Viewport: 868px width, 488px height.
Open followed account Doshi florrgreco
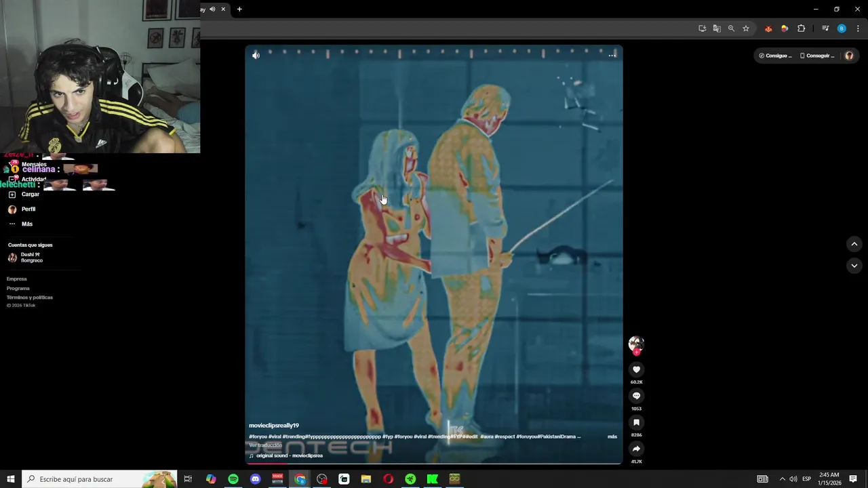point(27,258)
